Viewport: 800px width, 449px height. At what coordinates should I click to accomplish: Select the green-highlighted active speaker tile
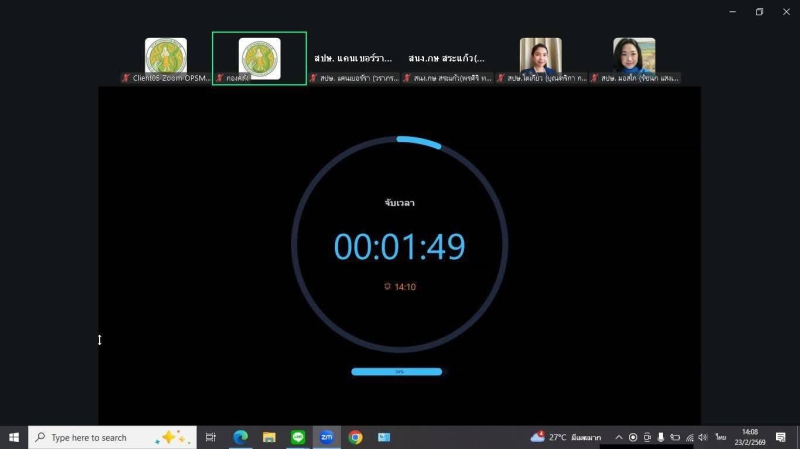(x=259, y=59)
